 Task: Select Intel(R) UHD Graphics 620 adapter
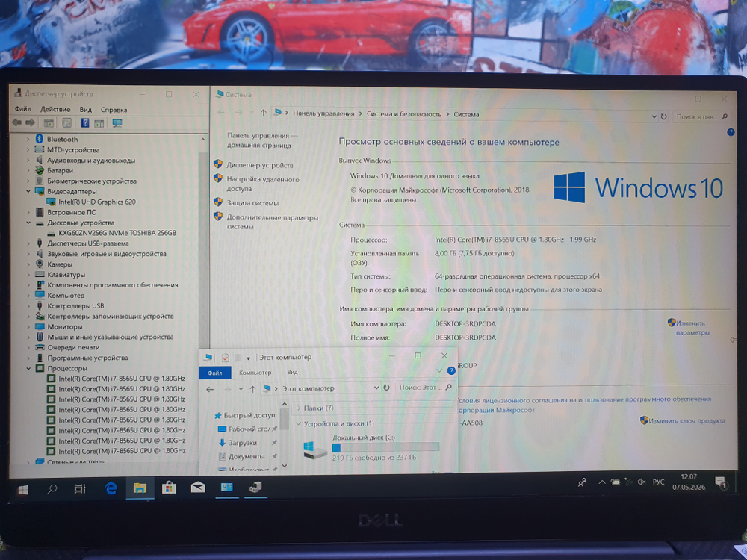click(x=96, y=202)
